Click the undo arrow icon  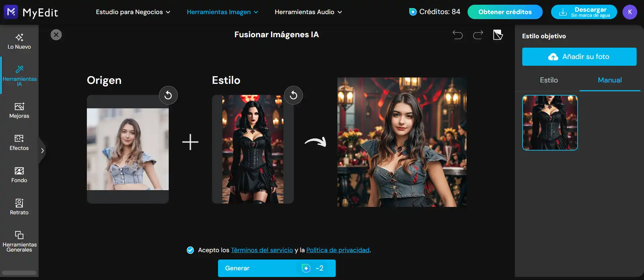click(x=458, y=35)
